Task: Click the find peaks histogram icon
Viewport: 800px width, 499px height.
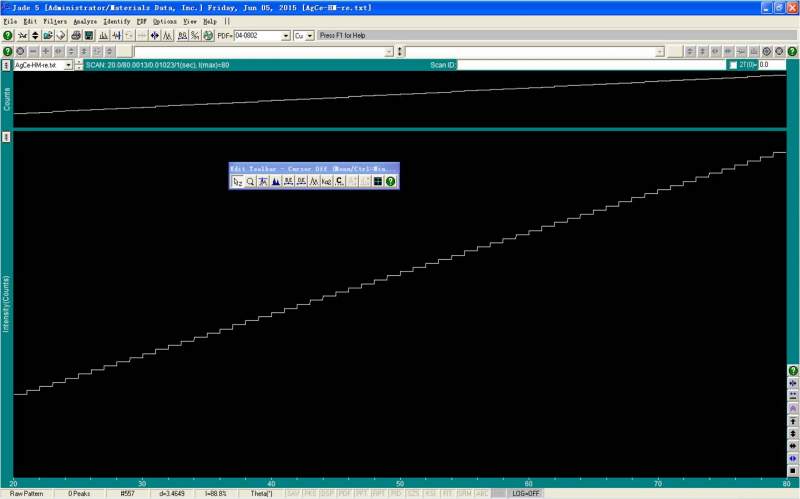Action: 104,36
